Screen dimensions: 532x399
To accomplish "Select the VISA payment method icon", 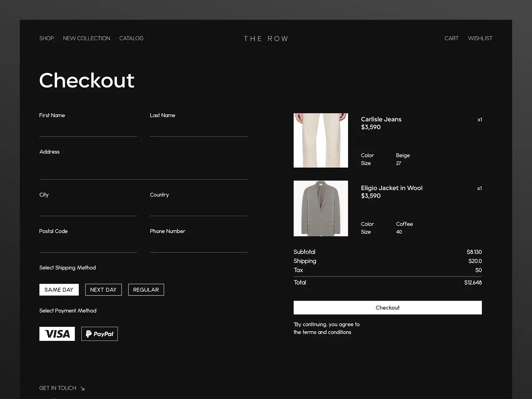I will [57, 333].
